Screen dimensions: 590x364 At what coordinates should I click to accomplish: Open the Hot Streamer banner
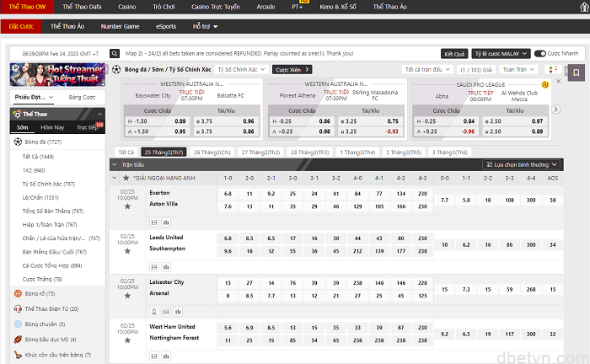57,75
